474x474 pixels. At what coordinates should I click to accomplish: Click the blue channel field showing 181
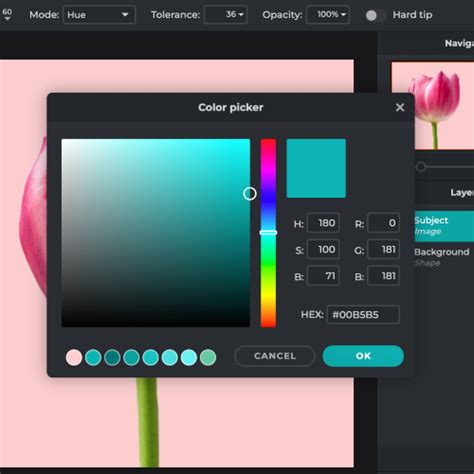click(x=383, y=276)
